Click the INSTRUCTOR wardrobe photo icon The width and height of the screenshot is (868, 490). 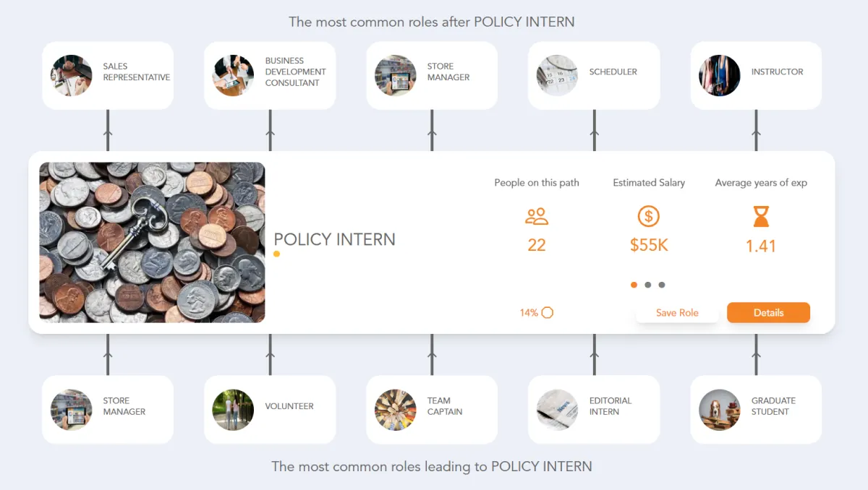[x=719, y=75]
